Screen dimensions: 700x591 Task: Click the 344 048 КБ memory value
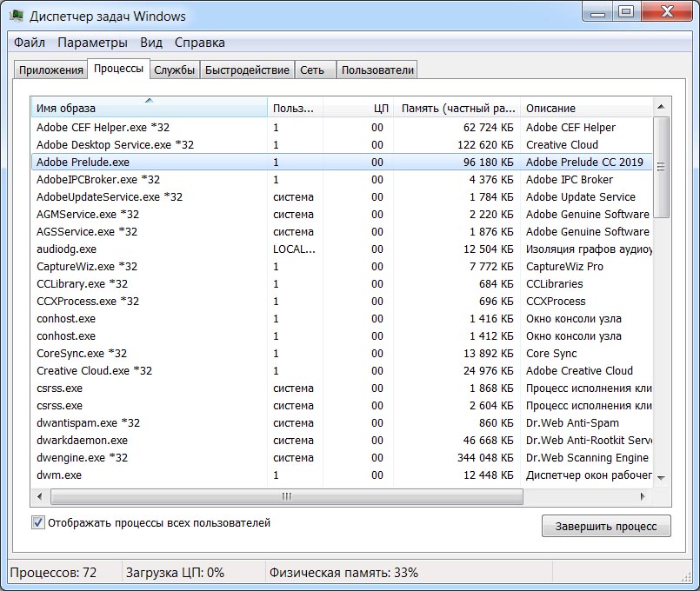pyautogui.click(x=485, y=458)
